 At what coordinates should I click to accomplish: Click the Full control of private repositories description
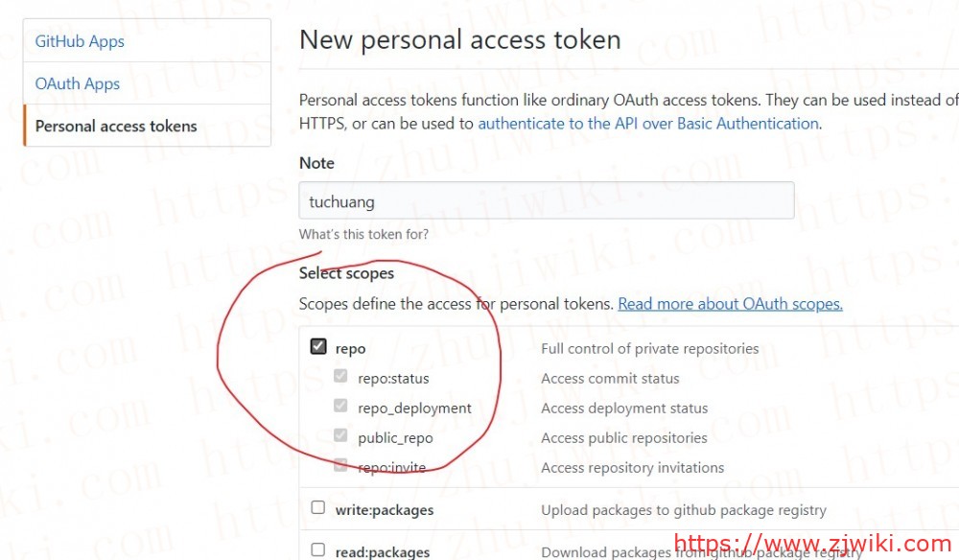pos(650,347)
